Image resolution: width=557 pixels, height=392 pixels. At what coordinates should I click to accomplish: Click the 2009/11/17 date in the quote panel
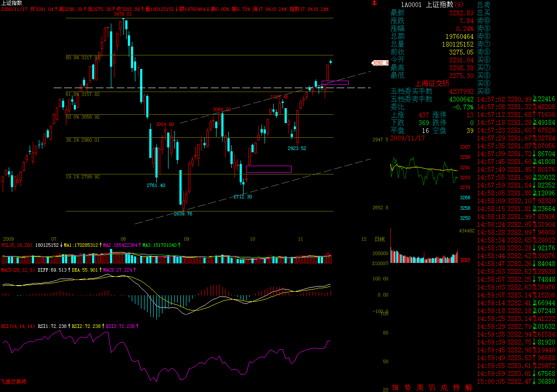(408, 138)
